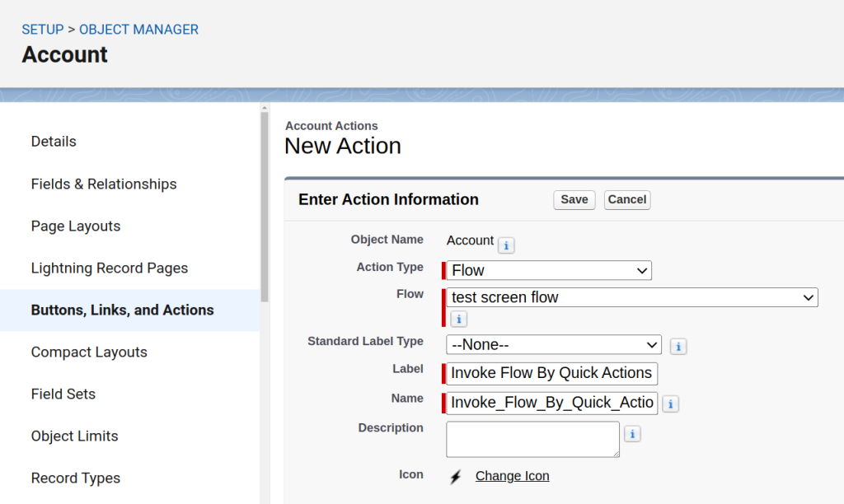Open Page Layouts section
844x504 pixels.
(76, 226)
